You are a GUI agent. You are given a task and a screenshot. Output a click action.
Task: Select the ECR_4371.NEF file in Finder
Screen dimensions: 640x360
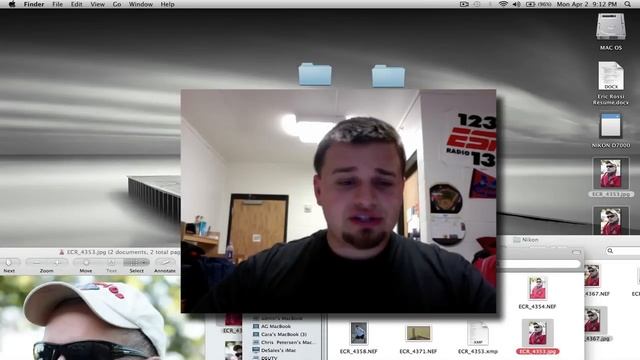coord(418,338)
